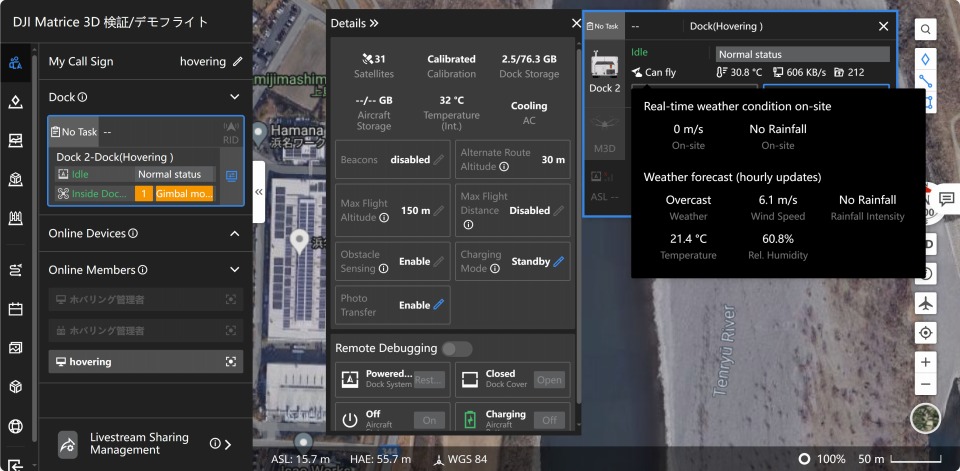The width and height of the screenshot is (960, 471).
Task: Center map with the locate target icon
Action: 926,333
